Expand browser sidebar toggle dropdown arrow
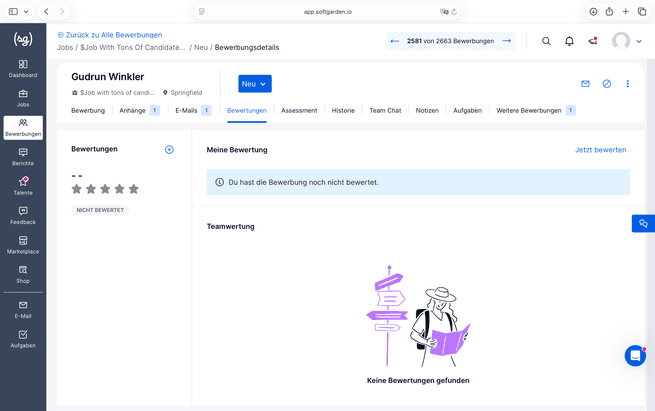The height and width of the screenshot is (411, 655). (x=26, y=12)
